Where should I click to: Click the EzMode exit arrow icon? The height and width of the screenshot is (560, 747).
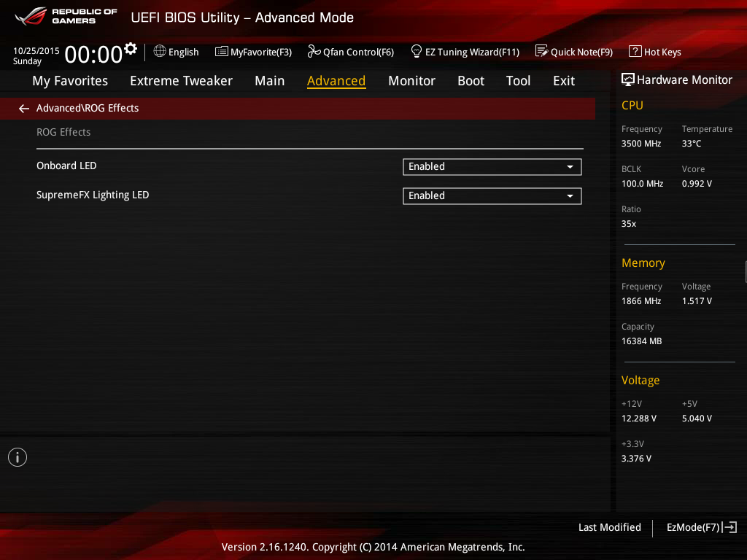[729, 527]
